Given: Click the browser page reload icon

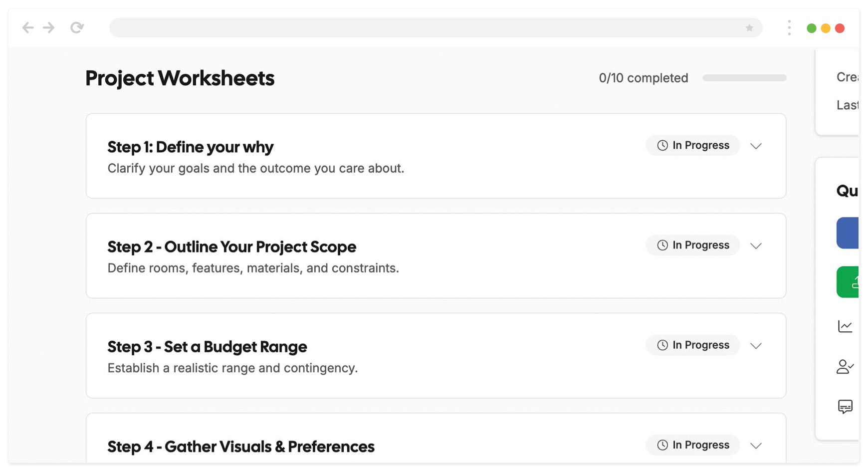Looking at the screenshot, I should pos(77,27).
